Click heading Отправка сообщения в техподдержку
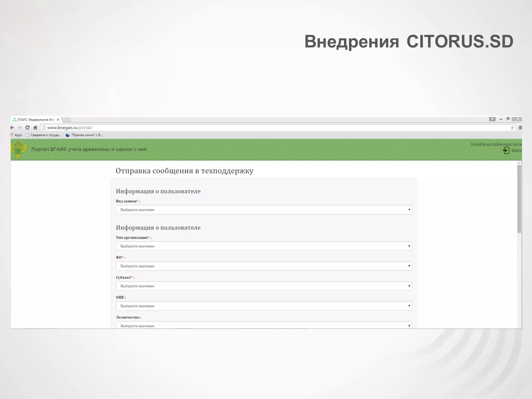The height and width of the screenshot is (399, 532). coord(184,171)
